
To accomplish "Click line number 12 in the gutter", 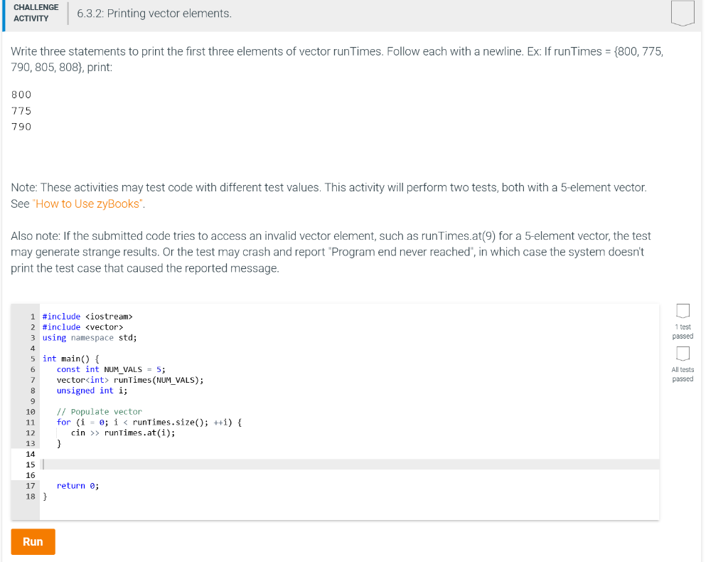I will [32, 433].
